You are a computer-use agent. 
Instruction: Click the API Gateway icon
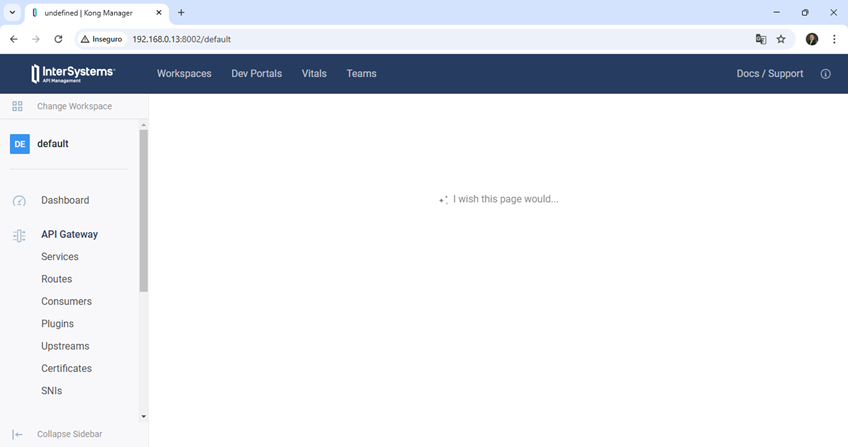[19, 236]
